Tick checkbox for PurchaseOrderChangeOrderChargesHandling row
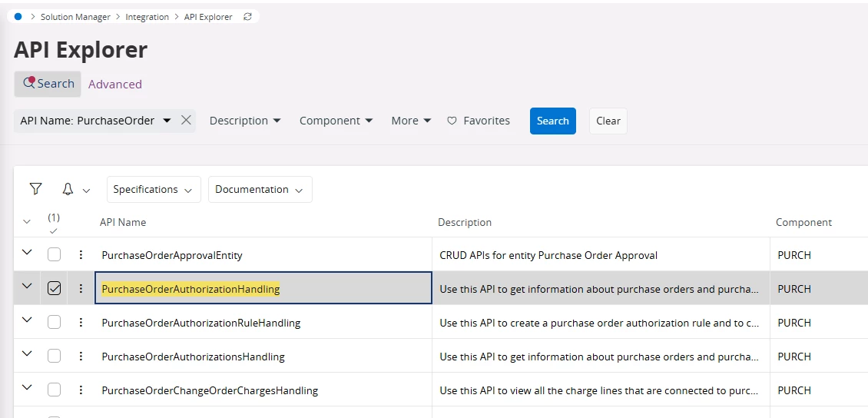Screen dimensions: 868x418 (x=54, y=390)
